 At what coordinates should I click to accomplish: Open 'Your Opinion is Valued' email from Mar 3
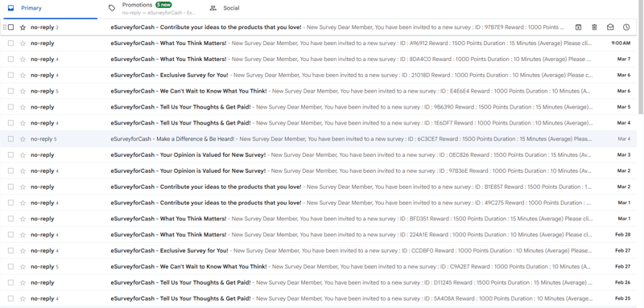coord(318,155)
